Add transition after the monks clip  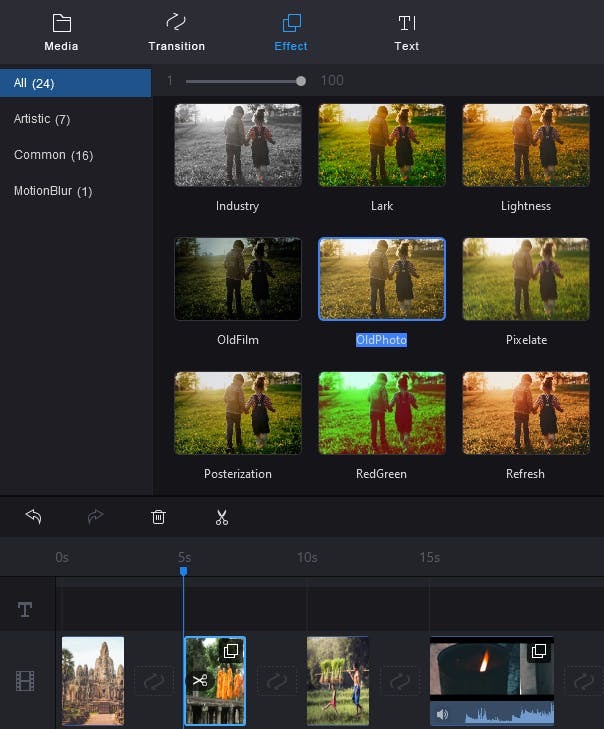277,681
